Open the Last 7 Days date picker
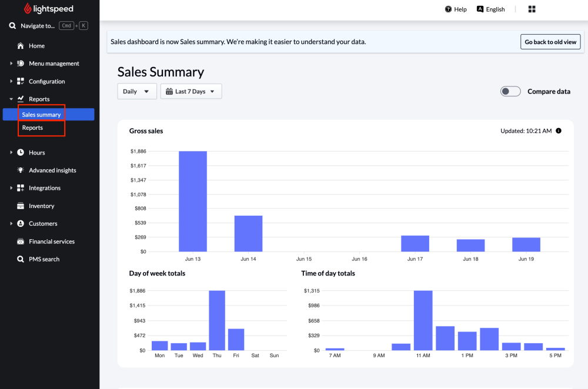 (191, 91)
